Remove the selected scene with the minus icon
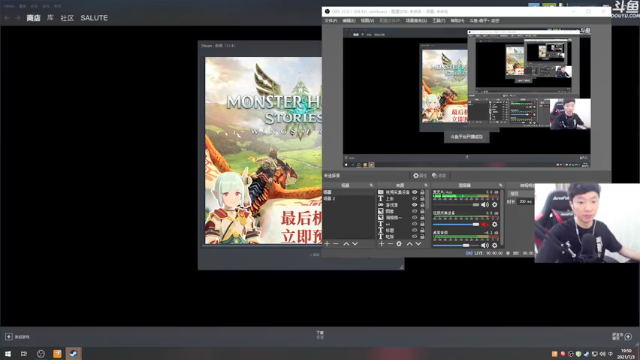This screenshot has width=640, height=360. (x=336, y=244)
